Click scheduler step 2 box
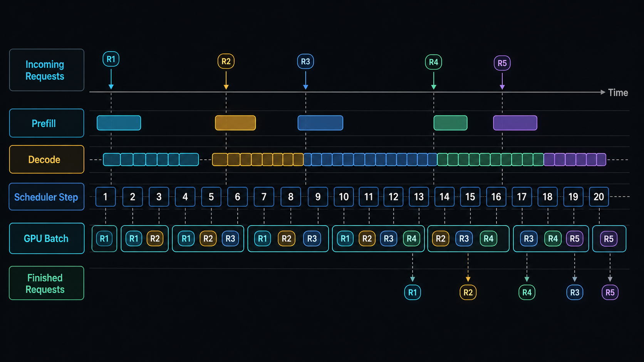This screenshot has height=362, width=644. (x=132, y=197)
